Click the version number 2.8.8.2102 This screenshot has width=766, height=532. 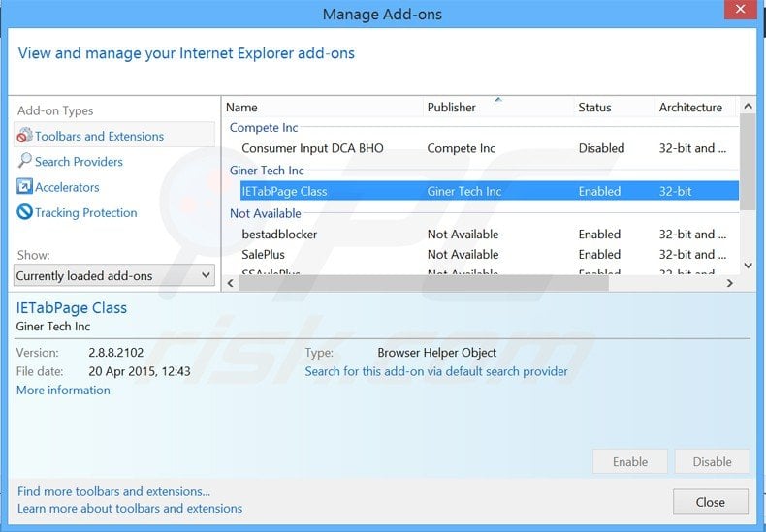click(x=116, y=353)
